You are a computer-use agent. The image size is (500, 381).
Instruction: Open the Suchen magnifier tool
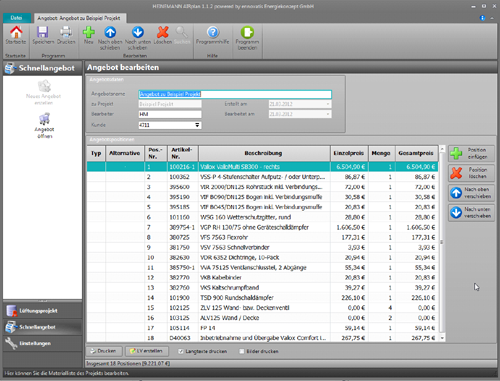[x=182, y=35]
